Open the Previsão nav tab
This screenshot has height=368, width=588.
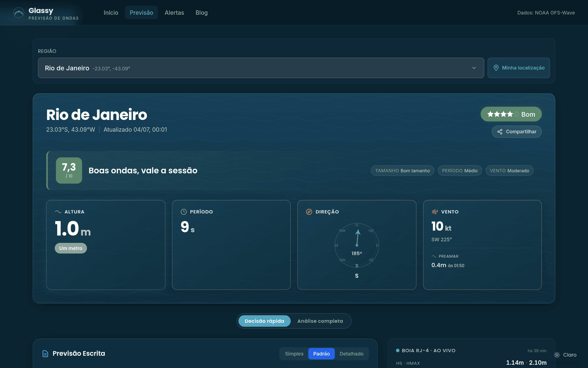[141, 13]
